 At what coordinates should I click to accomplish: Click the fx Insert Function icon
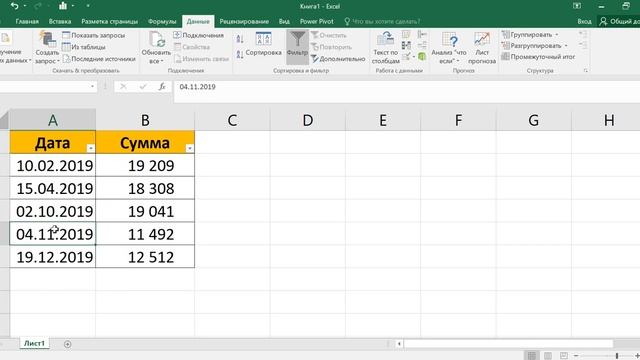click(x=162, y=87)
